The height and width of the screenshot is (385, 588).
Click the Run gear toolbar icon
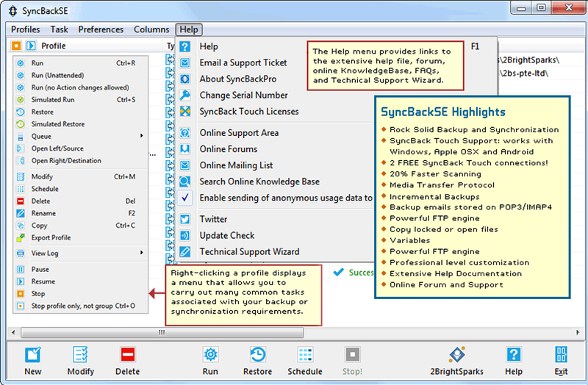210,355
